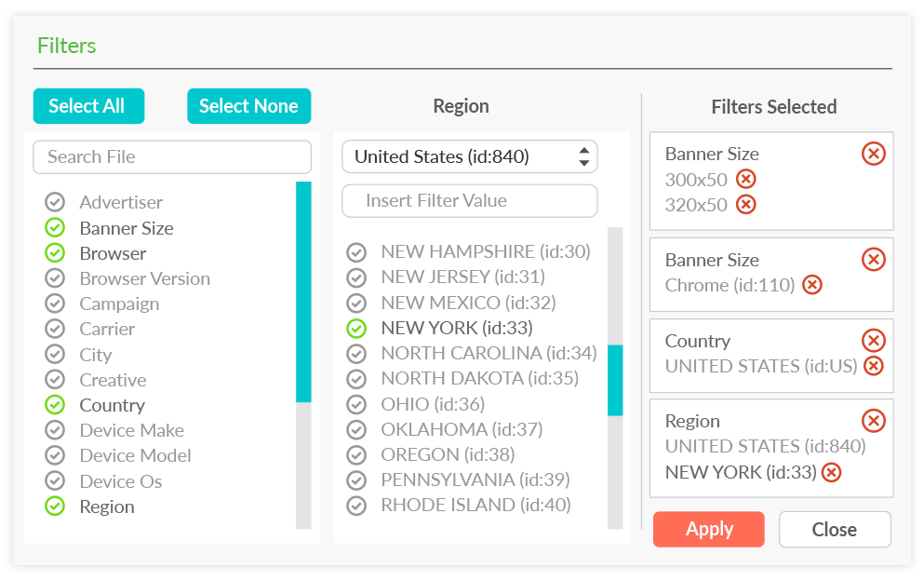Delete the whole Region filter group

tap(874, 421)
